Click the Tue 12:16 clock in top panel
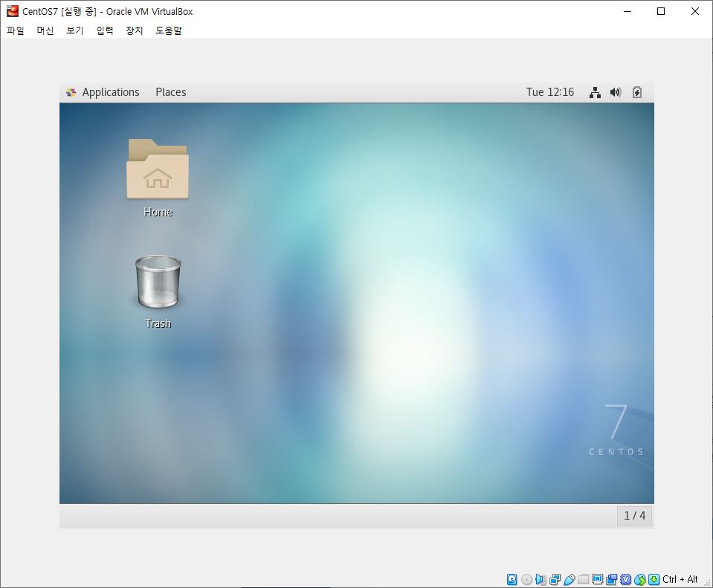Viewport: 713px width, 588px height. (549, 92)
